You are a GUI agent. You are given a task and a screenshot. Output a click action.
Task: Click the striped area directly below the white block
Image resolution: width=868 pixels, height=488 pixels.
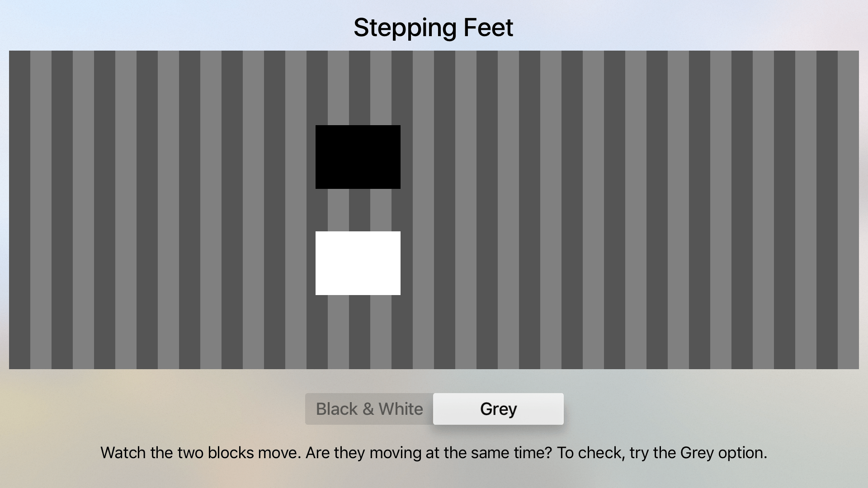[x=358, y=332]
